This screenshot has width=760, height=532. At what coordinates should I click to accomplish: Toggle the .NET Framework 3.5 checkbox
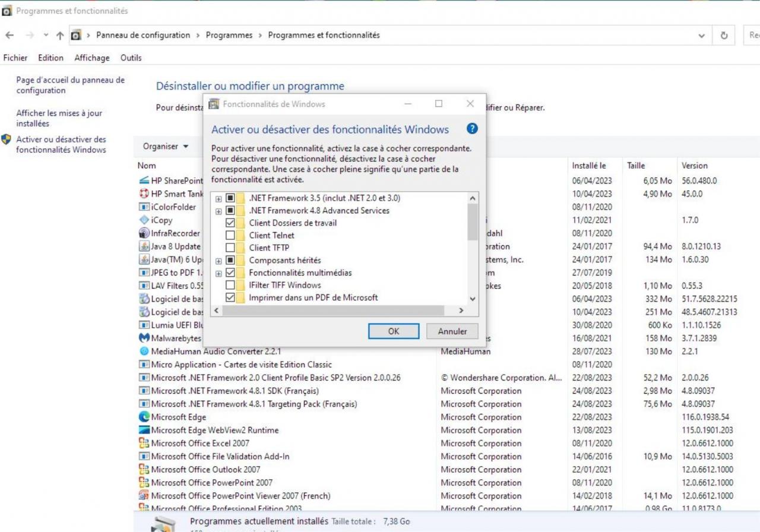point(230,198)
